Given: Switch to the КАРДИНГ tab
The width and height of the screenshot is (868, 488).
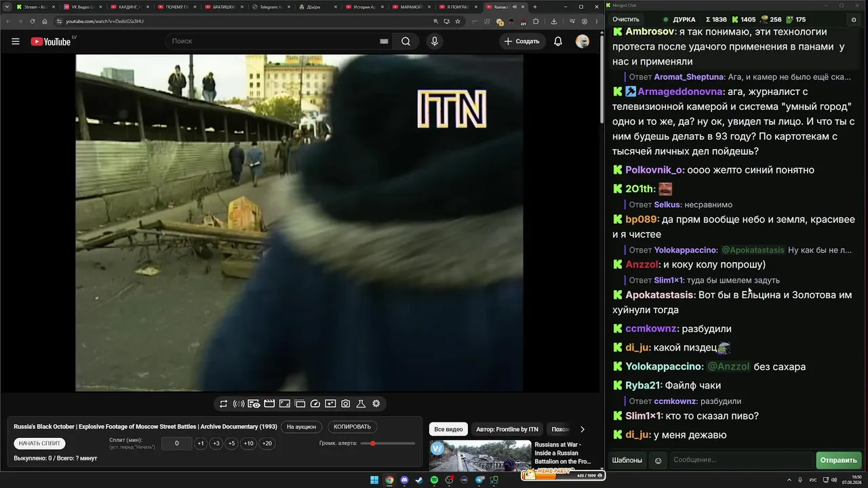Looking at the screenshot, I should tap(129, 7).
